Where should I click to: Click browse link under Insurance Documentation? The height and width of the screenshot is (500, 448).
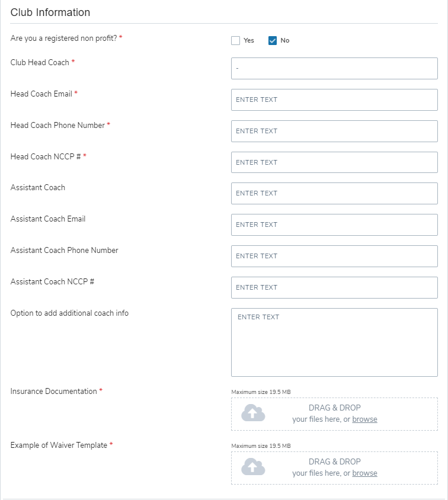click(x=364, y=419)
